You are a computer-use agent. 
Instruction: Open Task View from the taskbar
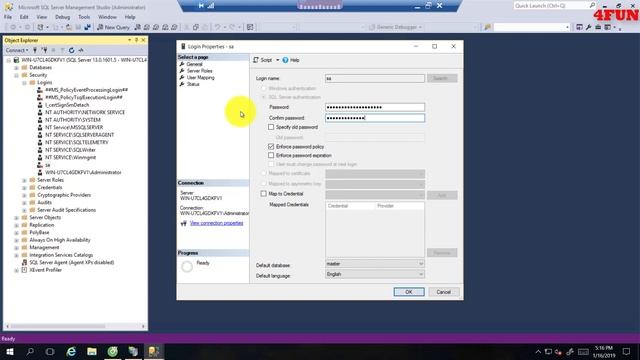pos(50,351)
